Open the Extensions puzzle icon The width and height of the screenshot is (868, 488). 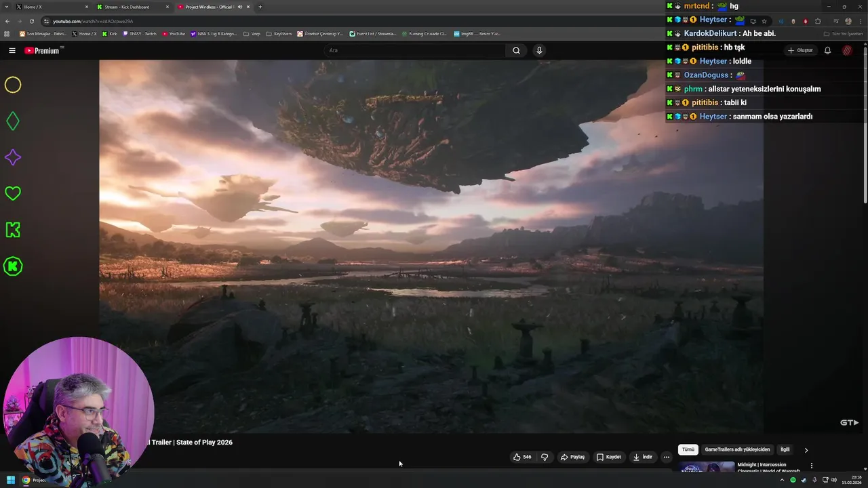[x=818, y=21]
